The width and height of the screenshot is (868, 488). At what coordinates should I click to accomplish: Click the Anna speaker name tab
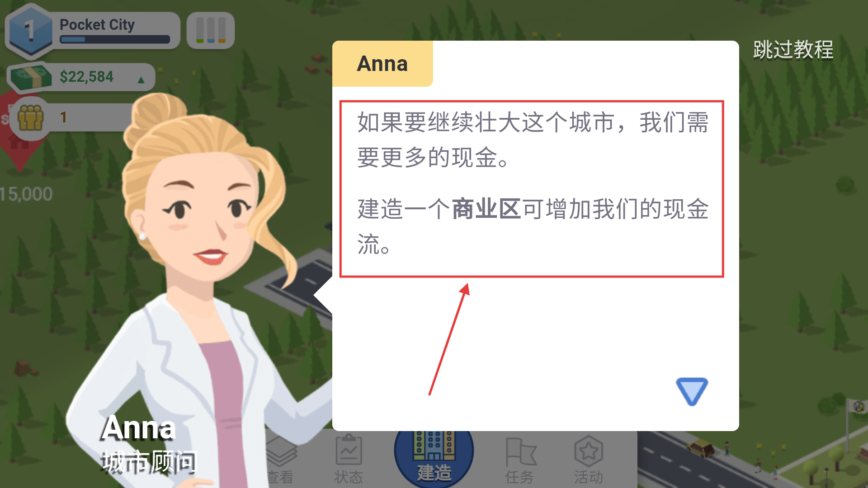coord(382,64)
